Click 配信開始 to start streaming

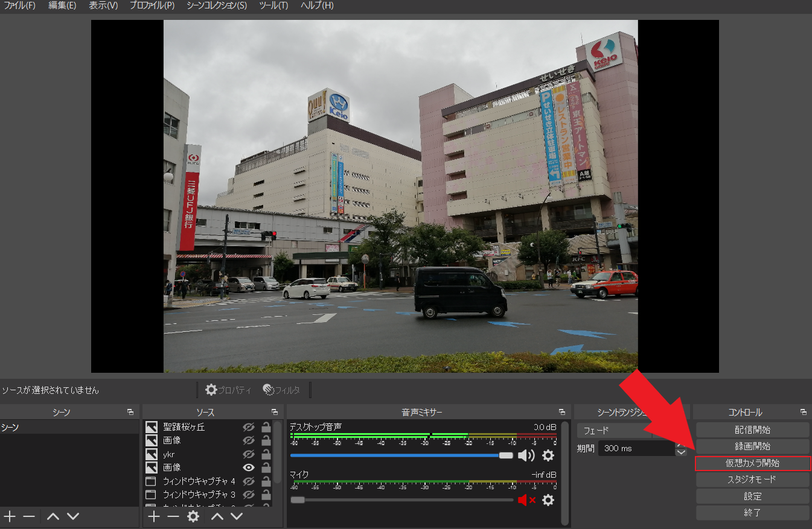(x=752, y=430)
